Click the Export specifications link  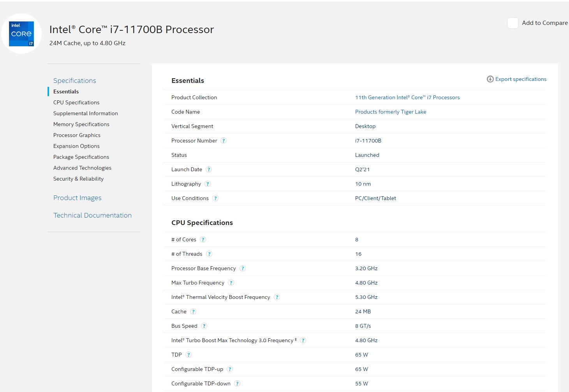point(520,79)
